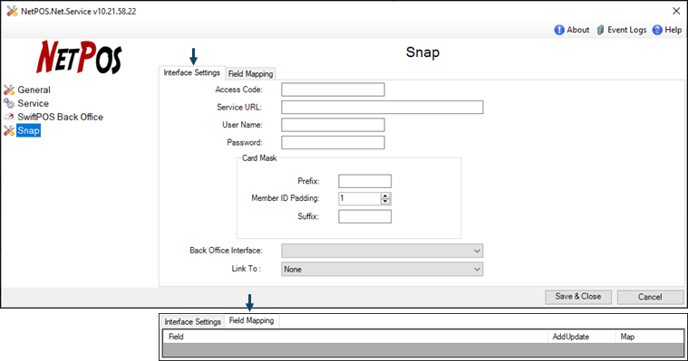
Task: Click the Snap tools icon in sidebar
Action: click(9, 131)
